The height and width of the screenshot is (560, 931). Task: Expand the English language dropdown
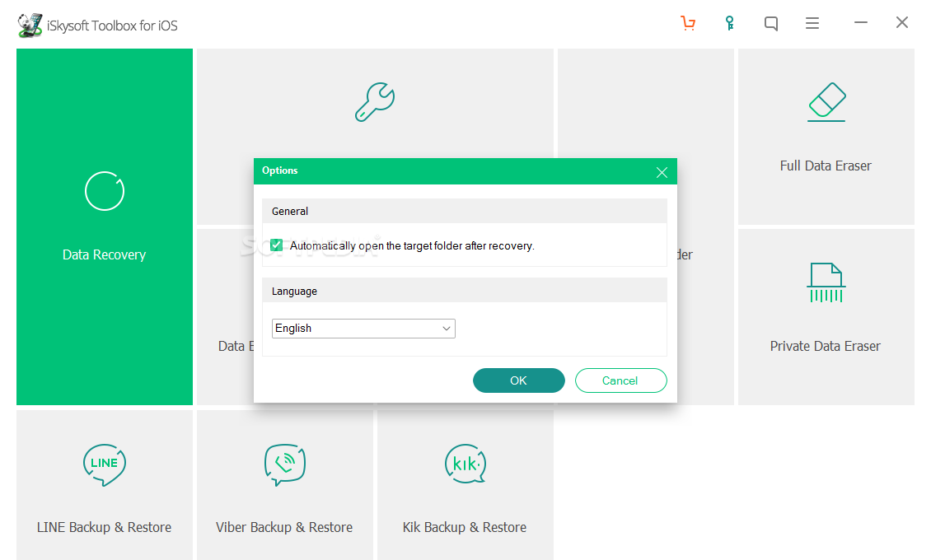coord(363,329)
